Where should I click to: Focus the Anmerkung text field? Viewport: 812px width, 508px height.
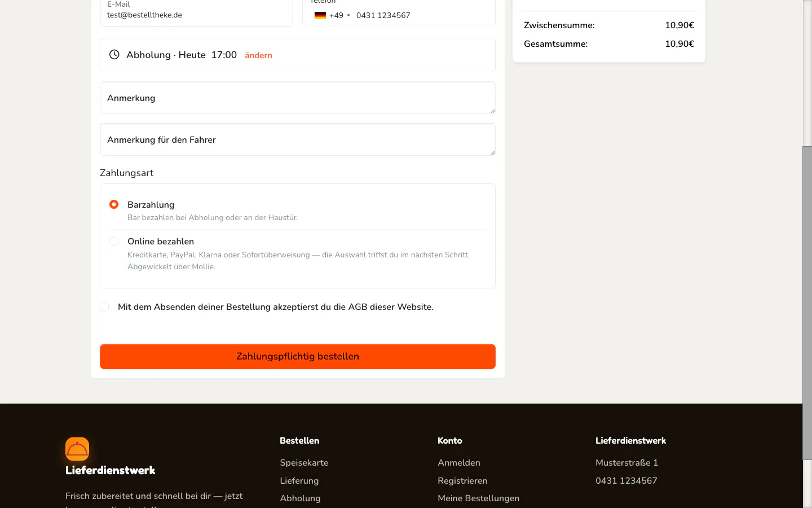tap(298, 98)
